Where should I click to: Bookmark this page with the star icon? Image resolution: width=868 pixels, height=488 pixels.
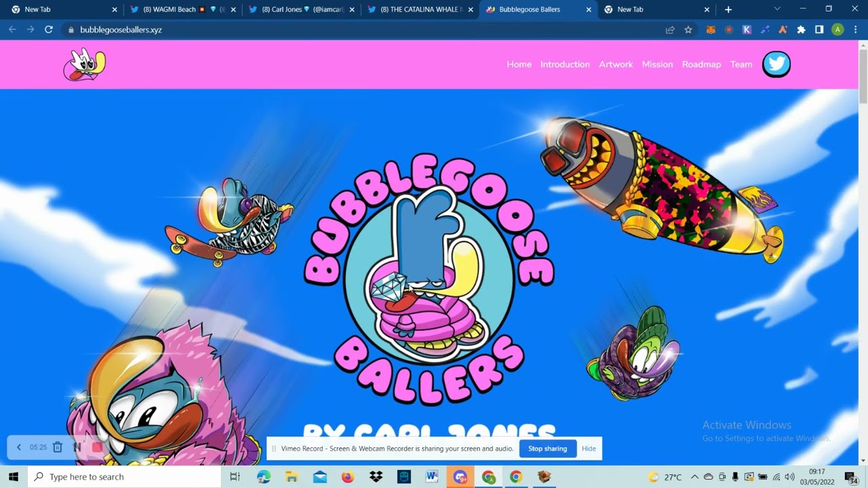point(688,30)
